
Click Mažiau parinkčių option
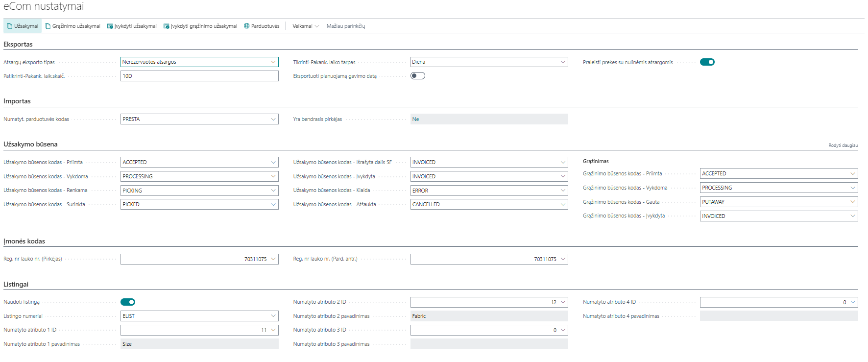[346, 26]
